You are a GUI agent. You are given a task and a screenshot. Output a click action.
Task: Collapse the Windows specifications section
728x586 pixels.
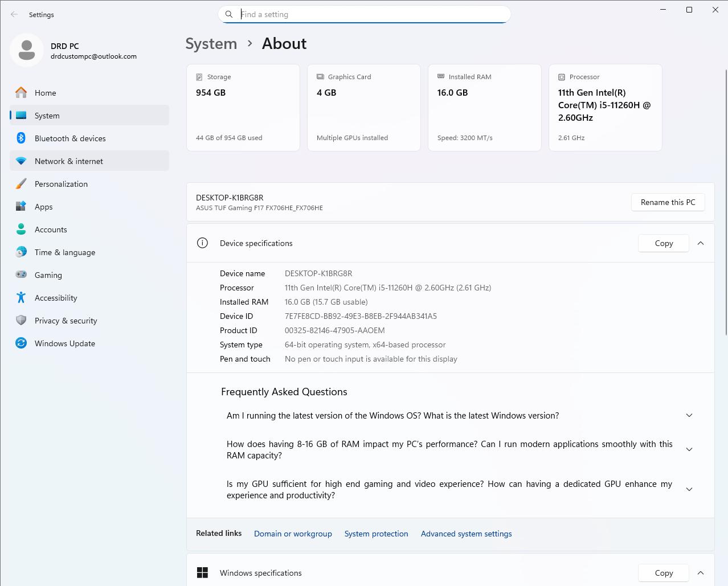701,573
